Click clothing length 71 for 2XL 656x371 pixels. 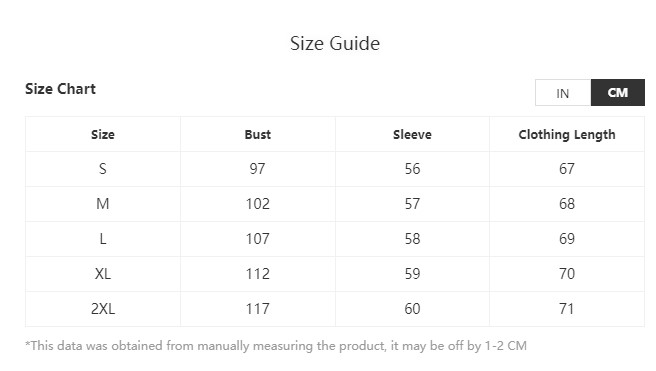coord(567,309)
